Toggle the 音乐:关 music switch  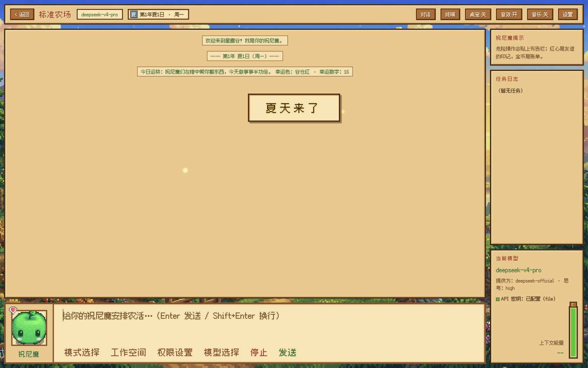pyautogui.click(x=540, y=14)
